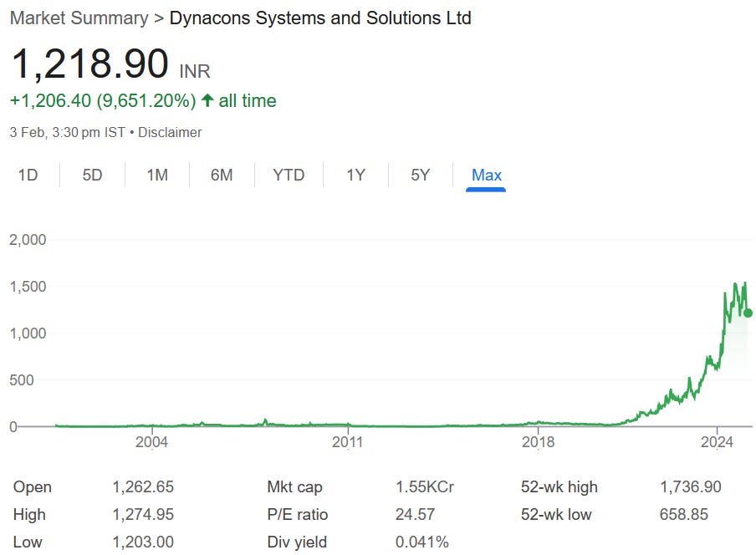Click the Open value 1,262.65
The image size is (756, 555).
point(143,486)
